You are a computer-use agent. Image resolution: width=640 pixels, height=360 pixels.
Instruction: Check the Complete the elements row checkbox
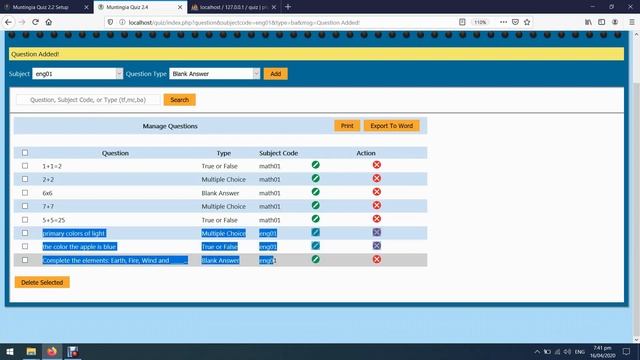click(x=25, y=260)
